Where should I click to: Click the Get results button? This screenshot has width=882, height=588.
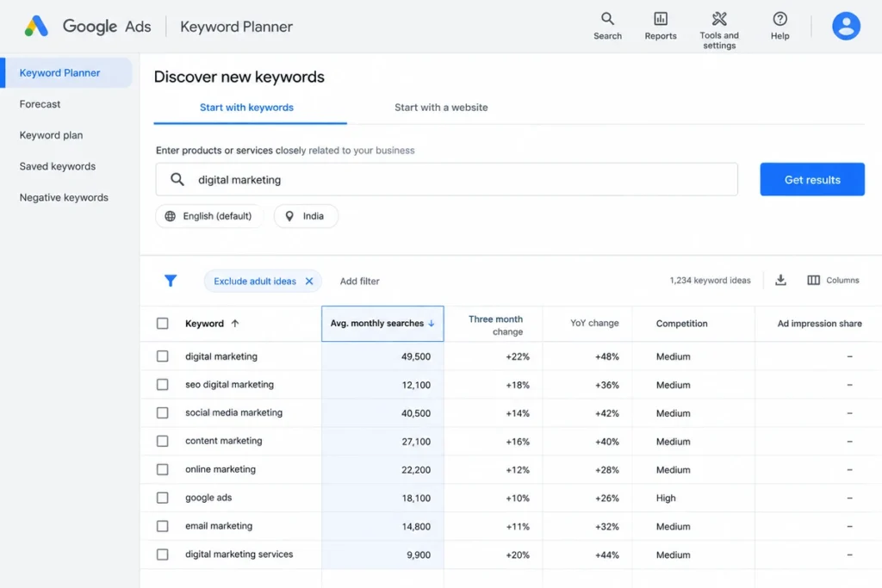[x=812, y=179]
